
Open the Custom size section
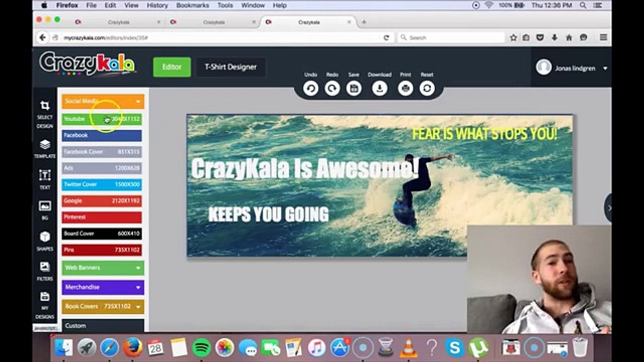click(103, 325)
